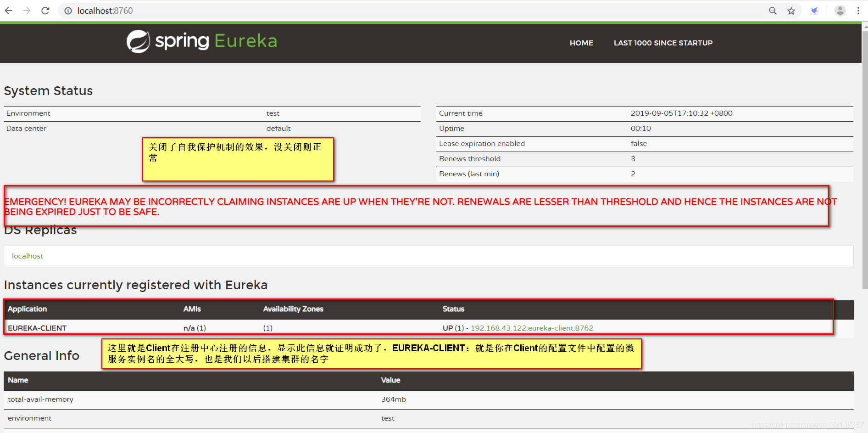Open the localhost replica link
868x433 pixels.
pyautogui.click(x=28, y=256)
